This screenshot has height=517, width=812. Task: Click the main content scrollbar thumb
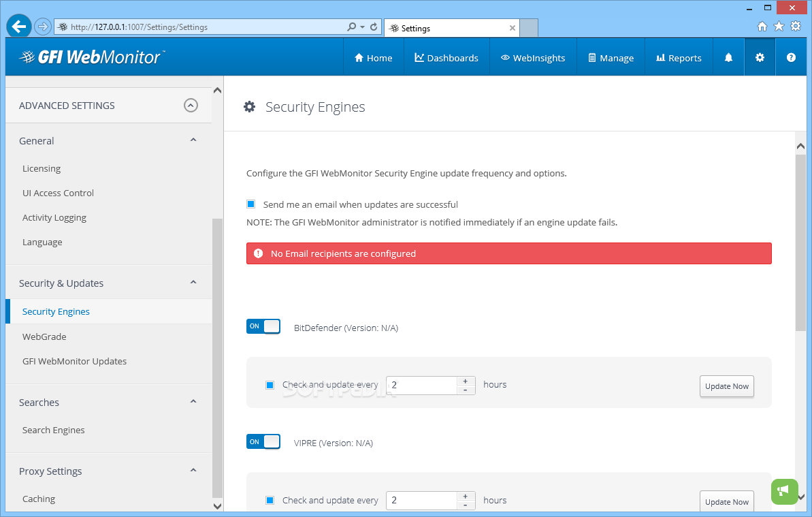pyautogui.click(x=801, y=242)
